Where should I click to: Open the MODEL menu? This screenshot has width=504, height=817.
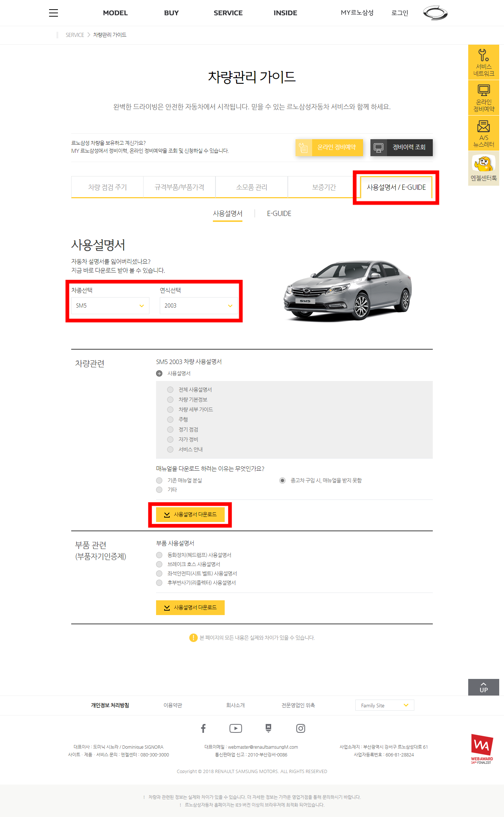tap(115, 13)
